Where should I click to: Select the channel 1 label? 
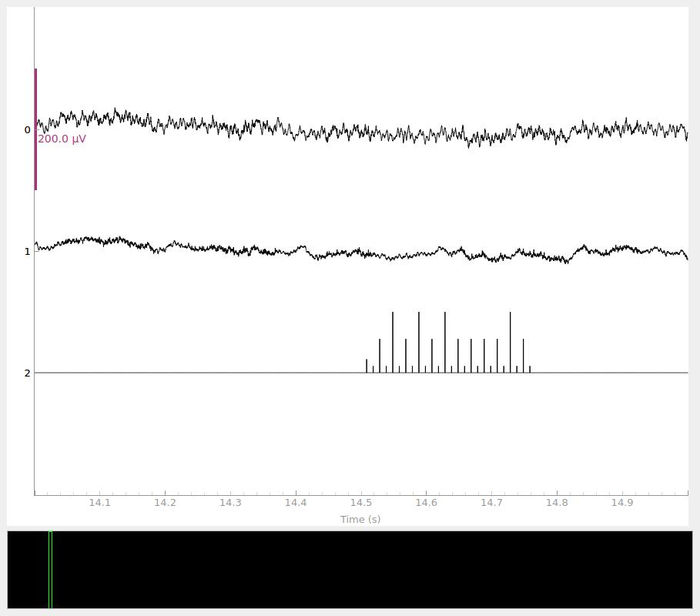(x=27, y=252)
